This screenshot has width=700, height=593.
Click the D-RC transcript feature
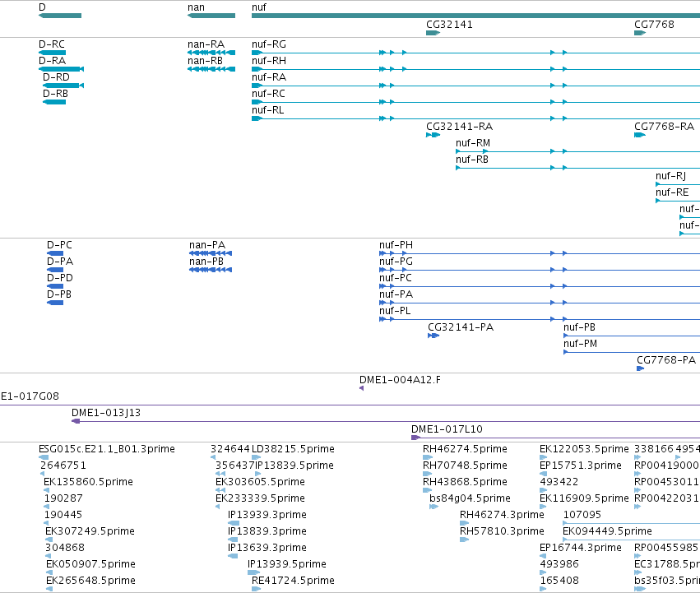click(x=52, y=53)
